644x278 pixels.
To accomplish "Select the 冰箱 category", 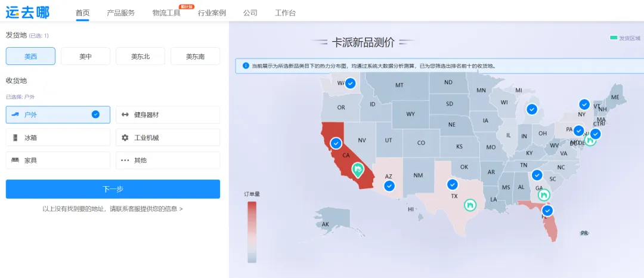I will [x=58, y=138].
